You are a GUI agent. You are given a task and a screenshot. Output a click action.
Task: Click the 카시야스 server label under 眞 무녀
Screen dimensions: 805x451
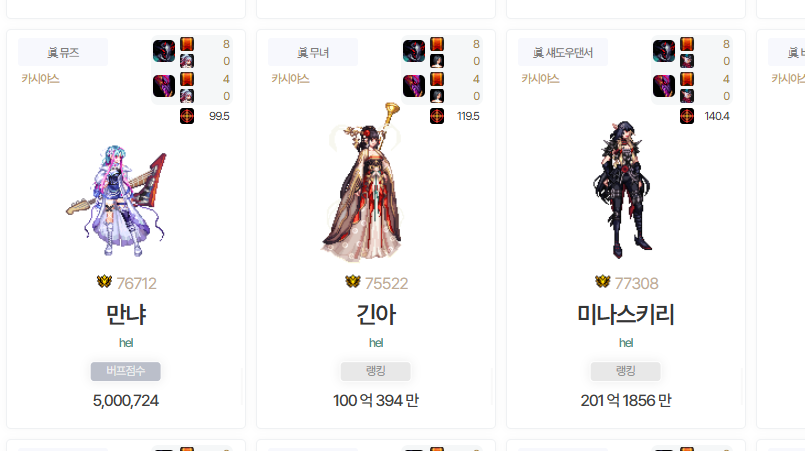pyautogui.click(x=290, y=79)
